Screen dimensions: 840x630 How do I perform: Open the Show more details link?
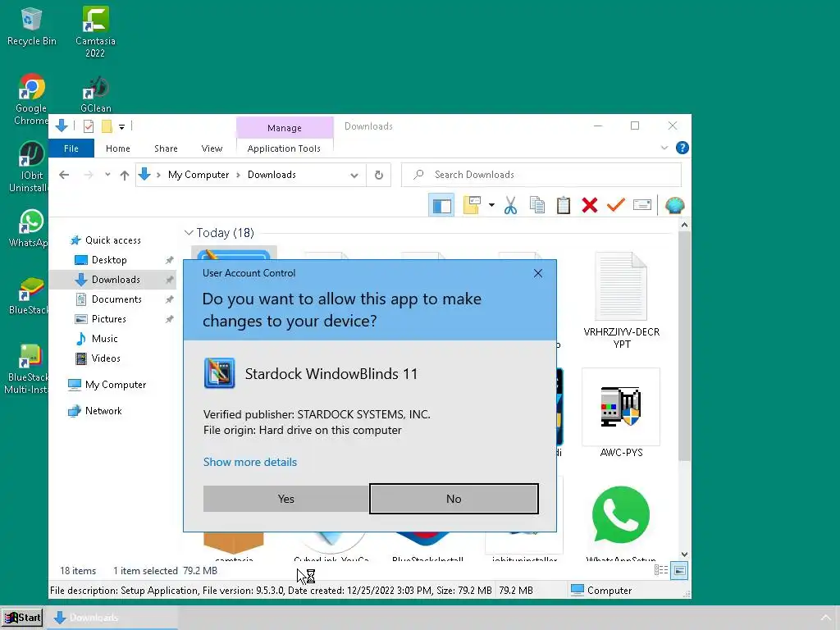[249, 462]
